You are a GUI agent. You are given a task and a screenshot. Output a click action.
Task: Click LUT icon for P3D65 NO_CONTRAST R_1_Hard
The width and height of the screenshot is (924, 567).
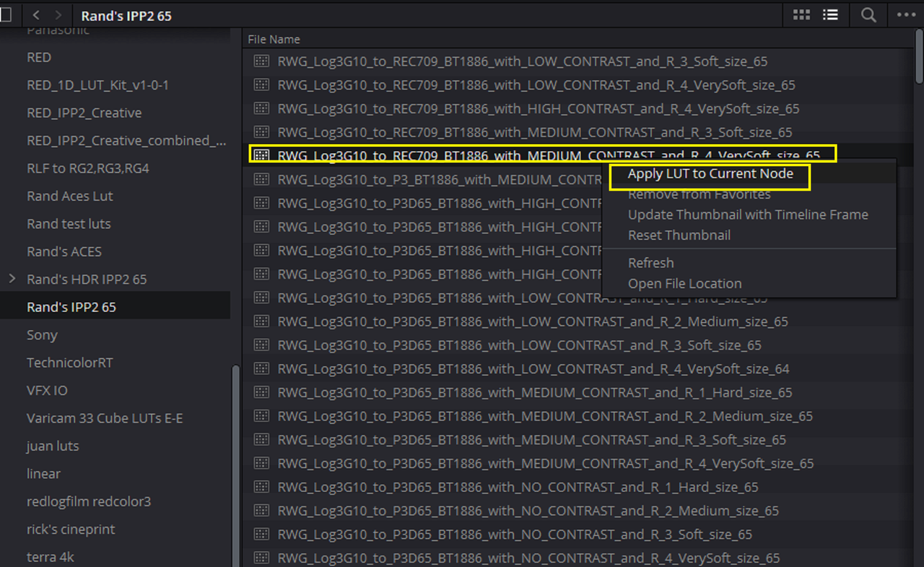(x=261, y=488)
